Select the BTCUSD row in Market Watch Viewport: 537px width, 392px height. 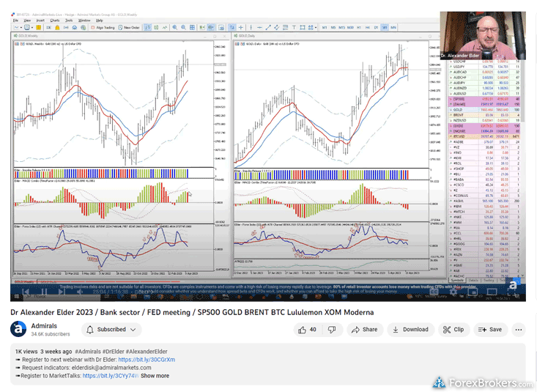tap(484, 136)
